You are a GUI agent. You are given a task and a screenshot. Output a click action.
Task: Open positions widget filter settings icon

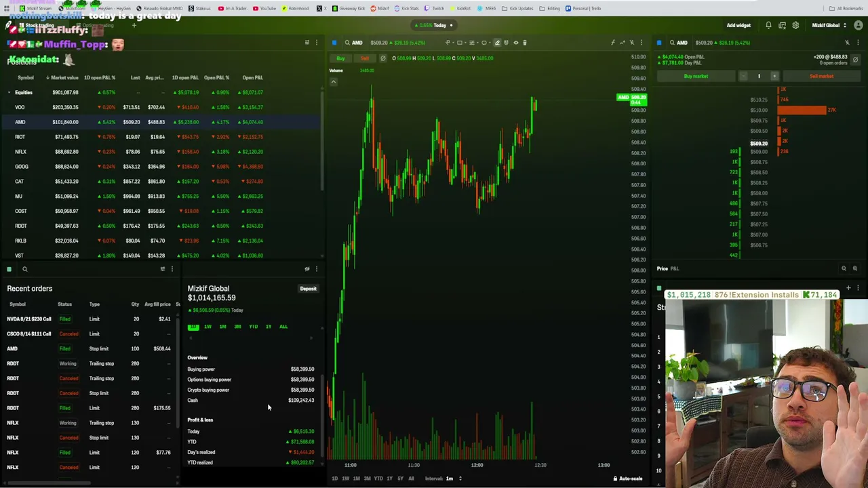tap(307, 43)
